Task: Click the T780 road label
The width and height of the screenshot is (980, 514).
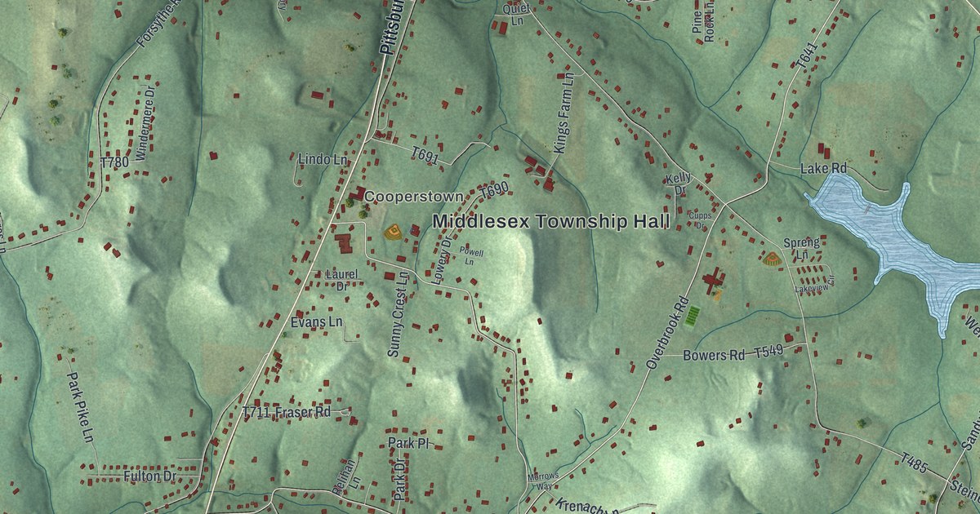Action: pos(114,162)
